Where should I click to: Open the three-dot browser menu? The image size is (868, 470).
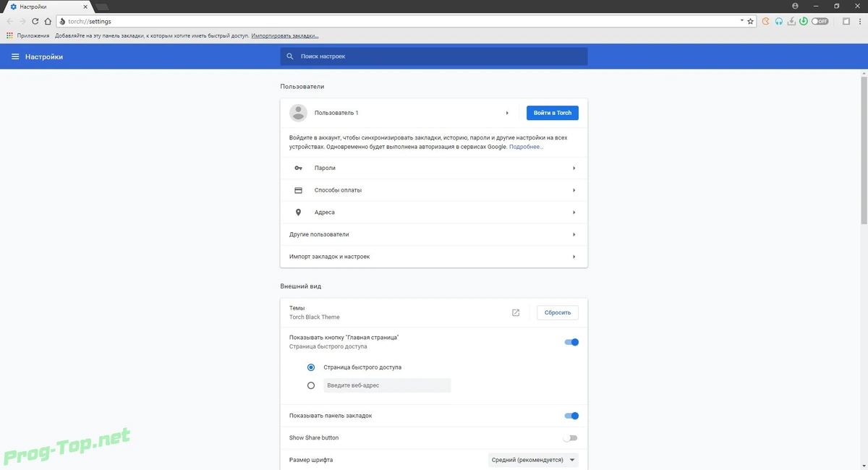(859, 22)
